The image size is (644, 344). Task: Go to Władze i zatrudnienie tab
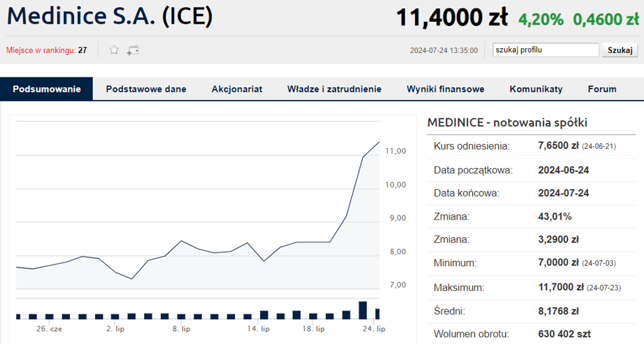pos(334,89)
